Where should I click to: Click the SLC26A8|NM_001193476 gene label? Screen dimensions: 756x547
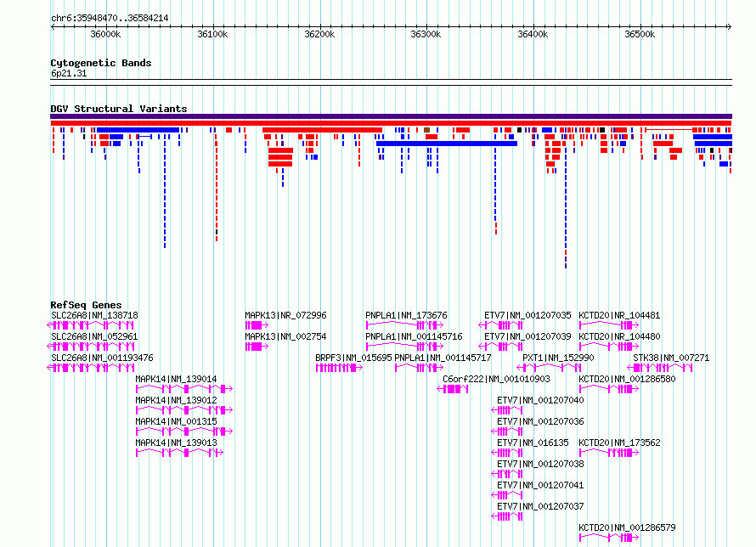point(102,358)
